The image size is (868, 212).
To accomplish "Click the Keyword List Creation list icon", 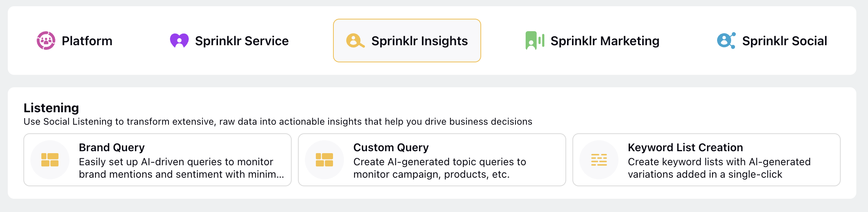I will [x=599, y=160].
